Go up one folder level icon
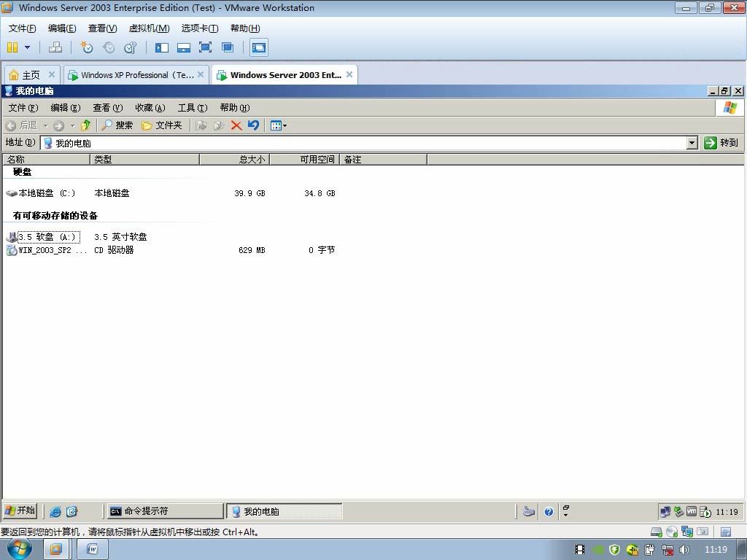 (86, 125)
